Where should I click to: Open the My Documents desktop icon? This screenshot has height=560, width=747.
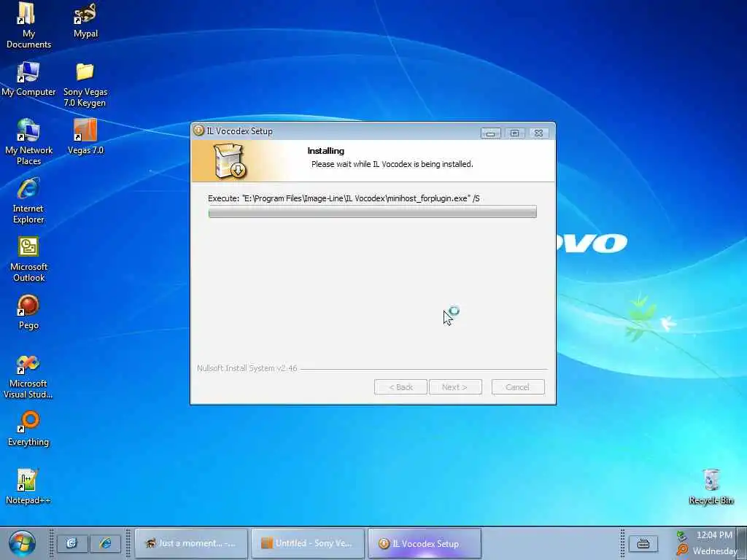click(x=28, y=26)
